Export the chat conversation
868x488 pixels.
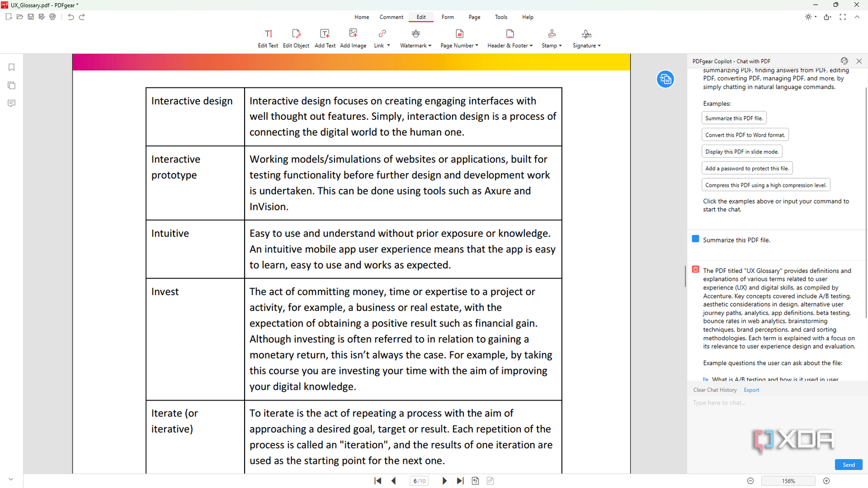coord(751,390)
